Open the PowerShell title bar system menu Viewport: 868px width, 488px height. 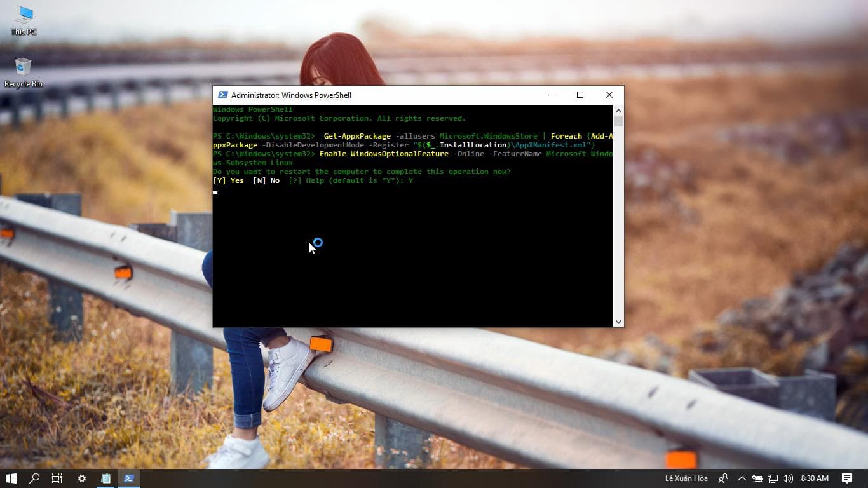223,95
